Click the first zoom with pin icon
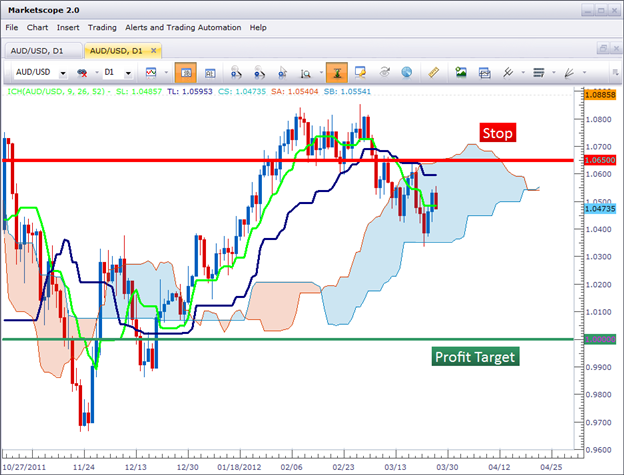Screen dimensions: 624x475 click(236, 72)
